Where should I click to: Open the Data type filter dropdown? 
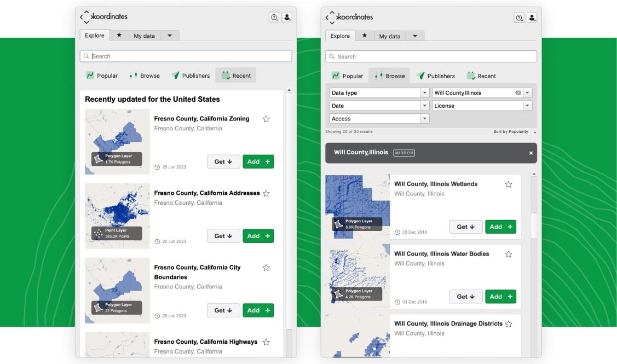click(x=379, y=93)
